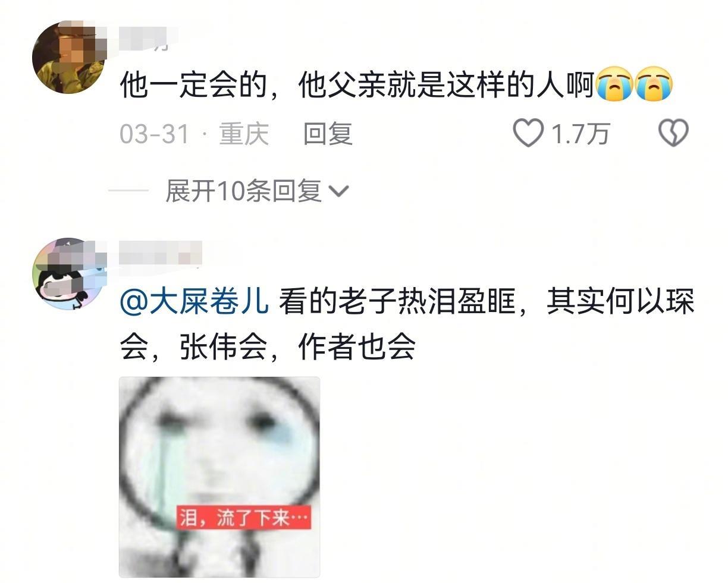Click the short divider line before 展开10条回复
Viewport: 728px width, 583px height.
[x=128, y=191]
